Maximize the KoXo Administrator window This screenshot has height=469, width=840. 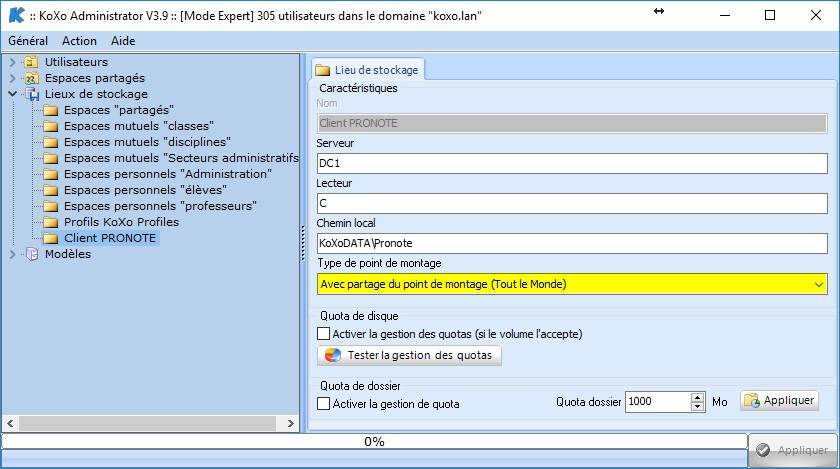tap(770, 15)
